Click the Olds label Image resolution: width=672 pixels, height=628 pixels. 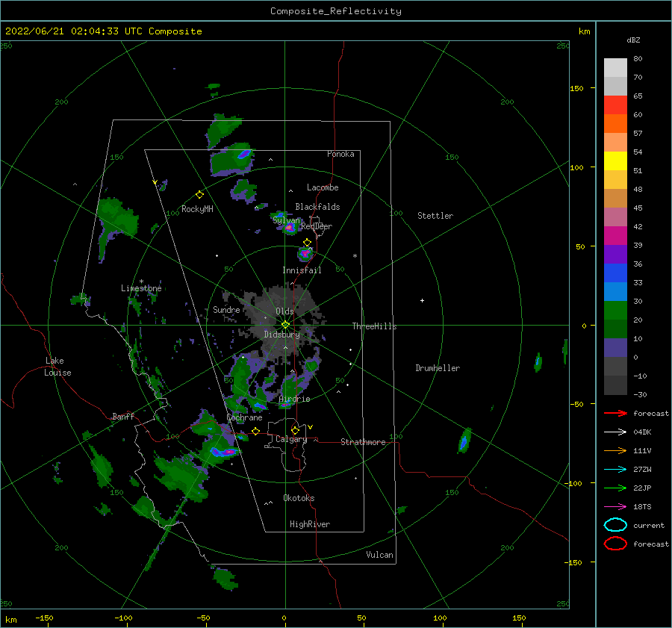click(x=284, y=311)
